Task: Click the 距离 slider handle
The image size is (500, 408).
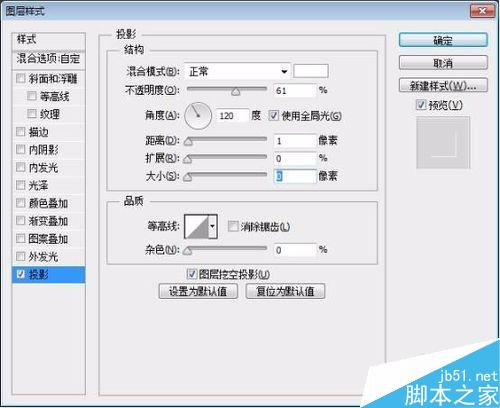Action: (x=188, y=142)
